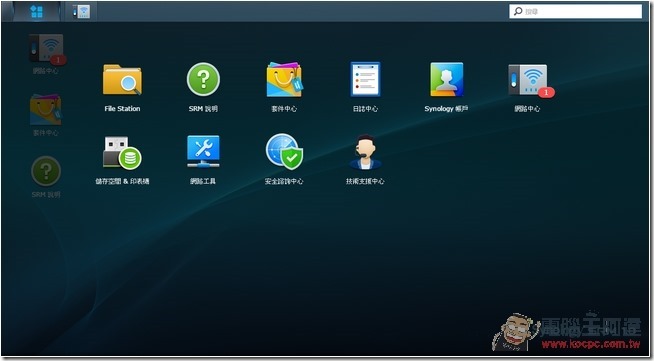Switch to the router app in the taskbar
Screen dimensions: 654x361
81,12
